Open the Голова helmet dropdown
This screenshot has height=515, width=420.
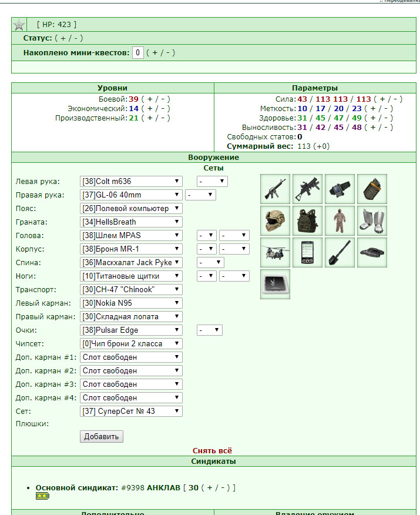pos(131,235)
